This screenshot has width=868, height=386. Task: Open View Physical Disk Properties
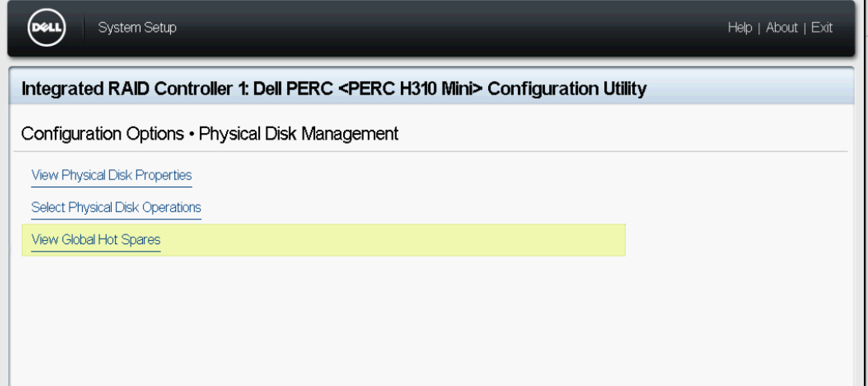(111, 175)
